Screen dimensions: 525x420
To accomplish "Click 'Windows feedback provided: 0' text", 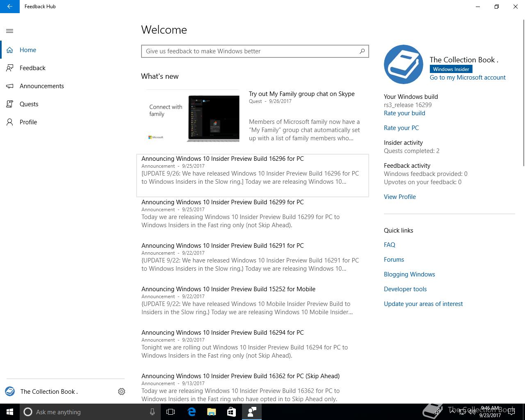I will click(x=426, y=174).
